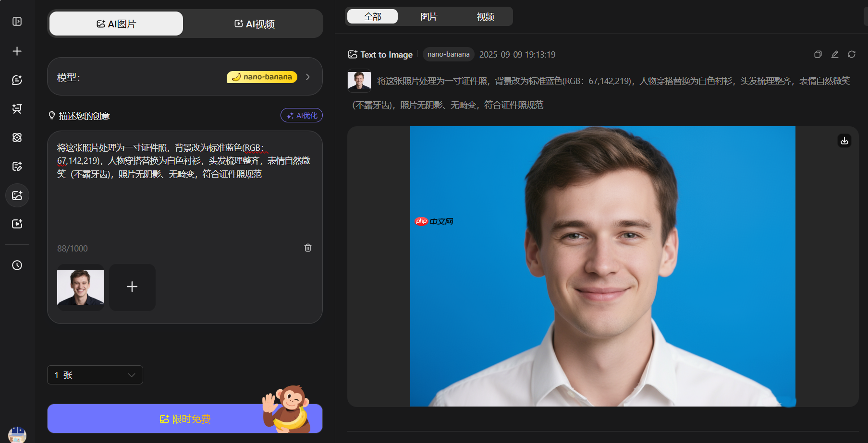Select the 图片 filter tab
This screenshot has height=443, width=868.
click(429, 16)
